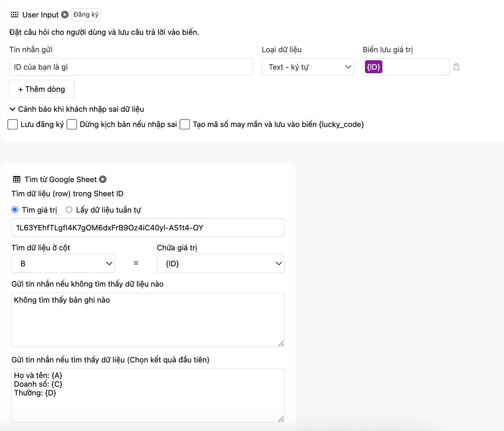Collapse Cảnh báo khi khách nhập sai section
The height and width of the screenshot is (431, 504).
[12, 109]
